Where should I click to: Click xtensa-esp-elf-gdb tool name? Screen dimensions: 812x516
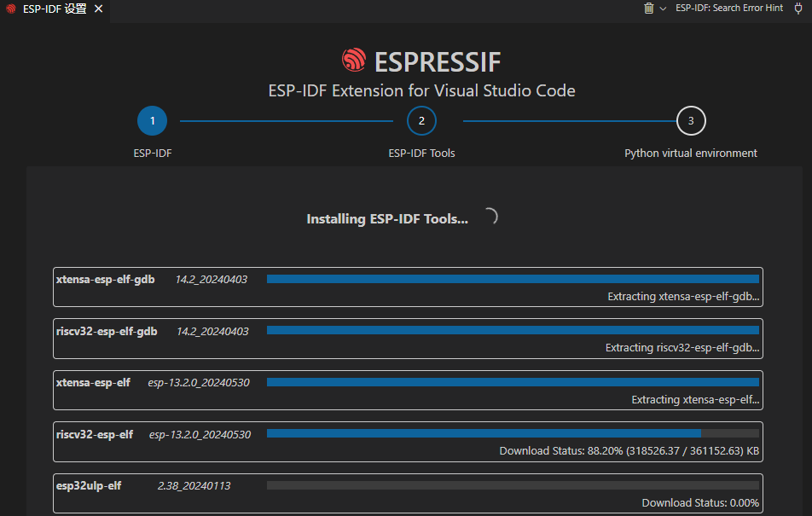105,279
